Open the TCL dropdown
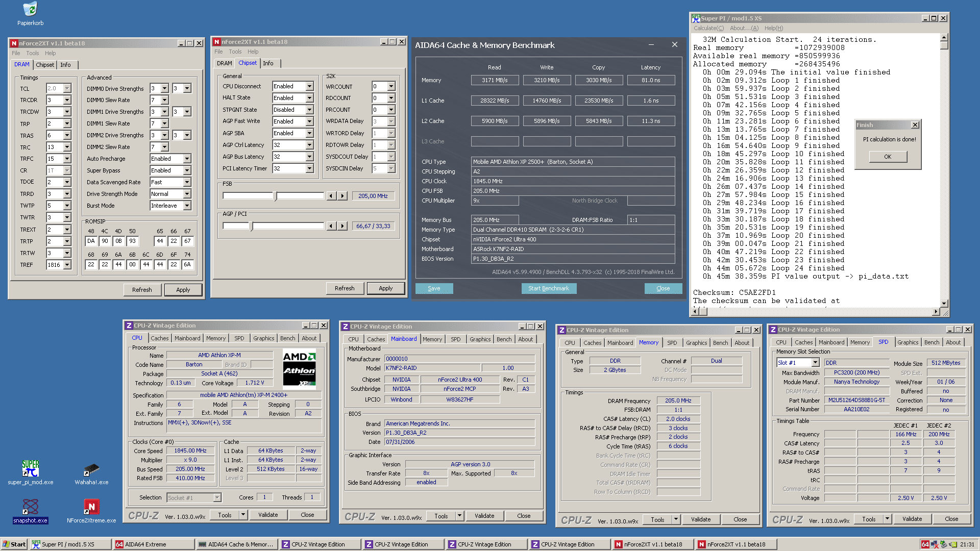The height and width of the screenshot is (551, 980). (x=67, y=89)
